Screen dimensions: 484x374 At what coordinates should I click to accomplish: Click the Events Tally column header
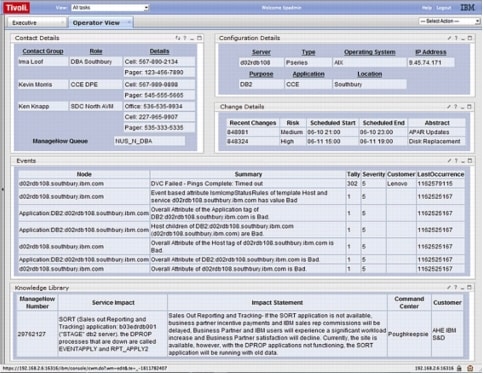point(353,174)
